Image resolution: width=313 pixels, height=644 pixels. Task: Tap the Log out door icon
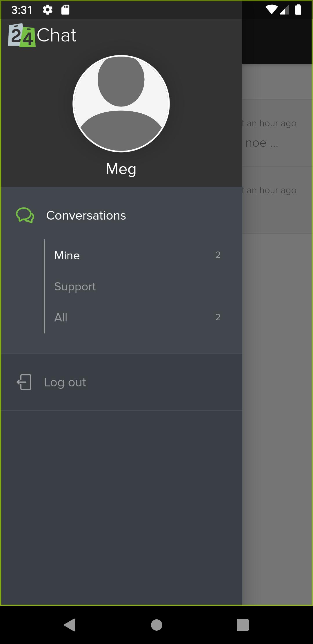coord(24,382)
